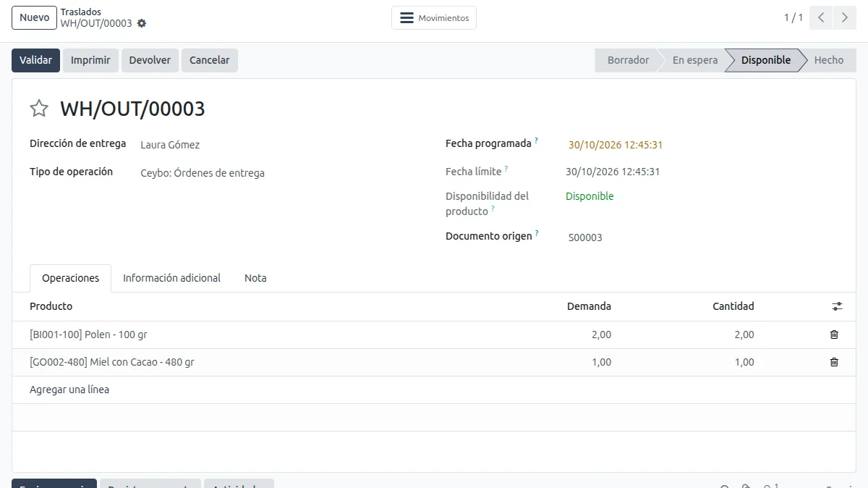
Task: Select the [GO002-480] Miel con Cacao product
Action: click(112, 362)
